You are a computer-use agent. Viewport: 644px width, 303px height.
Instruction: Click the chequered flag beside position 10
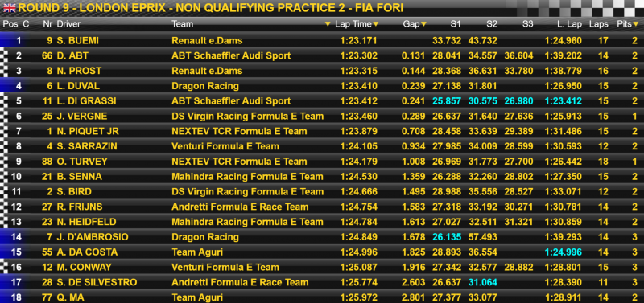4,176
